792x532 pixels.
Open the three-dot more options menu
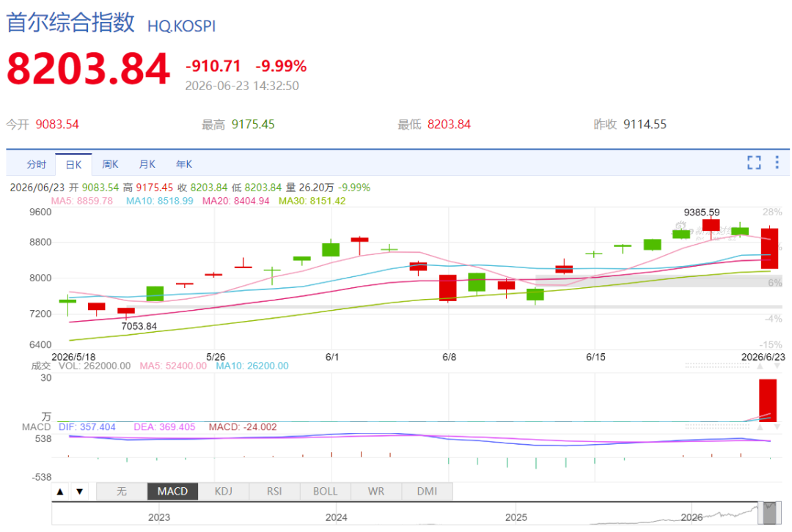point(777,163)
